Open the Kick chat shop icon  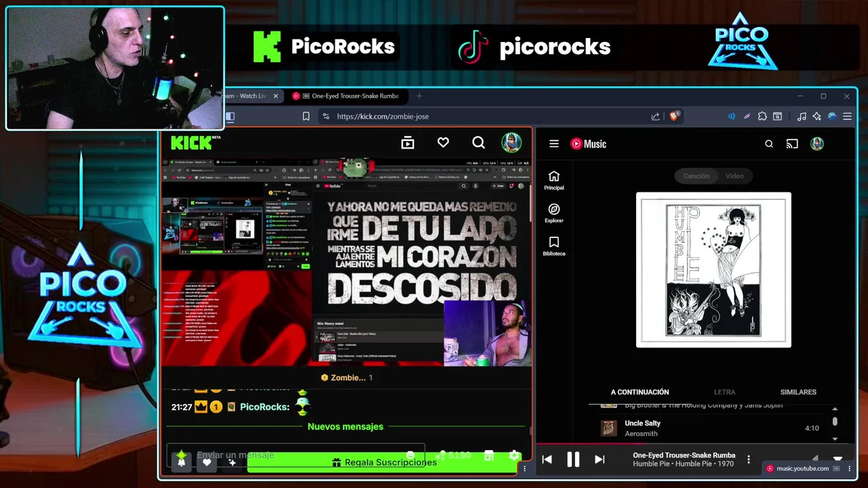(x=489, y=455)
